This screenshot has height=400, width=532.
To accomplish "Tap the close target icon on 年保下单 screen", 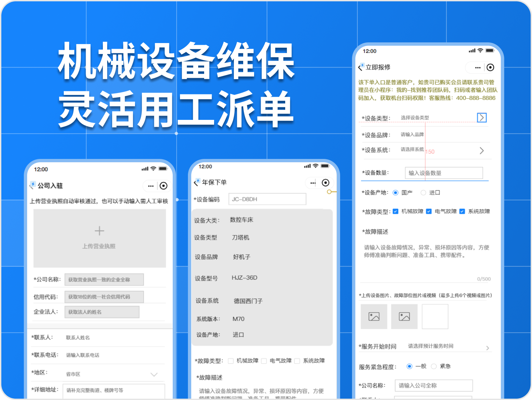I will (x=326, y=183).
